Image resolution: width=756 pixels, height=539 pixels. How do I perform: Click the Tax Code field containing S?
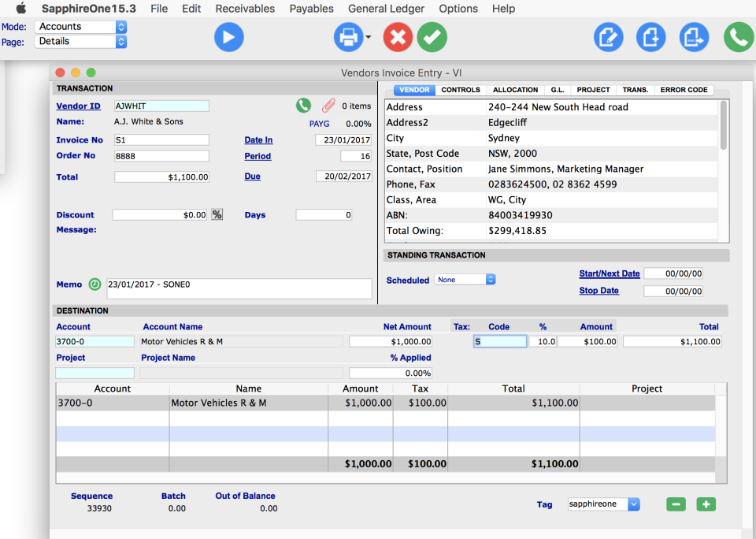(500, 342)
